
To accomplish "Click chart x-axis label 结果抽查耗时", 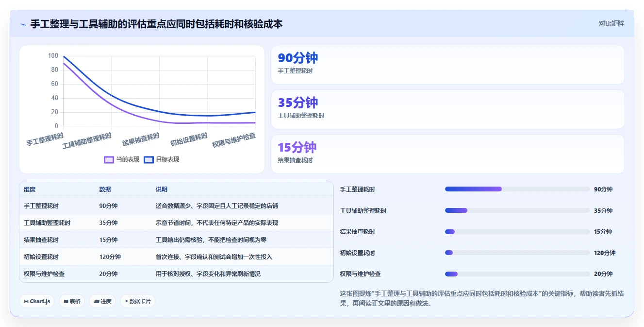I will (141, 139).
